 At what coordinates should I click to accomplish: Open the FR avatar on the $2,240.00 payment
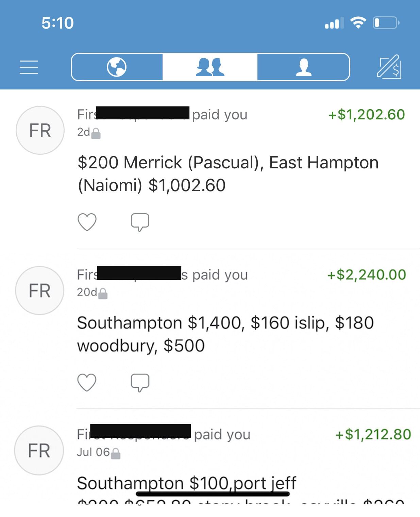click(x=40, y=290)
